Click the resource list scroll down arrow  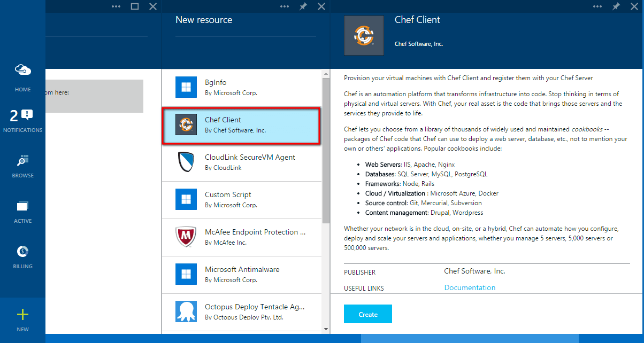(x=326, y=329)
